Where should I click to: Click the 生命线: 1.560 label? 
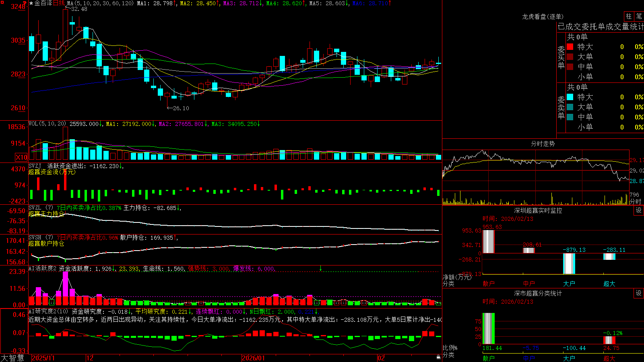(x=163, y=269)
